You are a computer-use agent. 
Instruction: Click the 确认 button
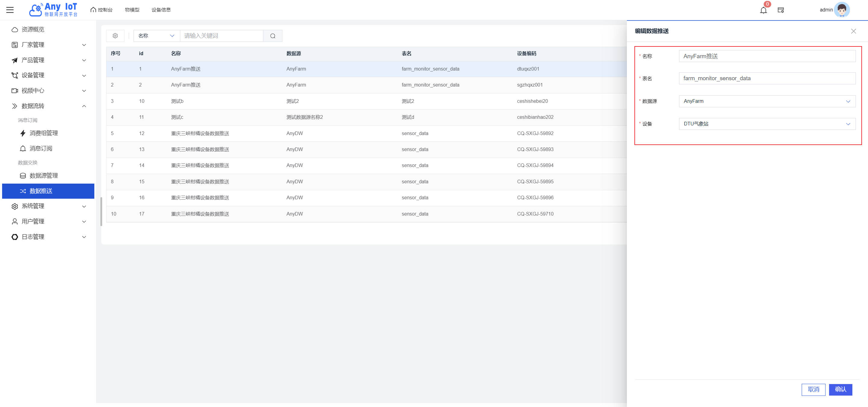[840, 390]
